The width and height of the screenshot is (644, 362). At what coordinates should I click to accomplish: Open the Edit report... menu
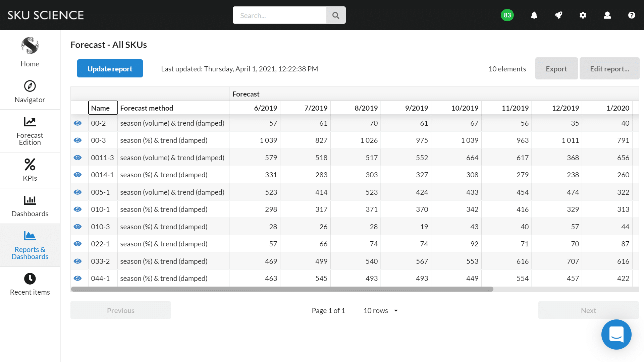coord(609,69)
